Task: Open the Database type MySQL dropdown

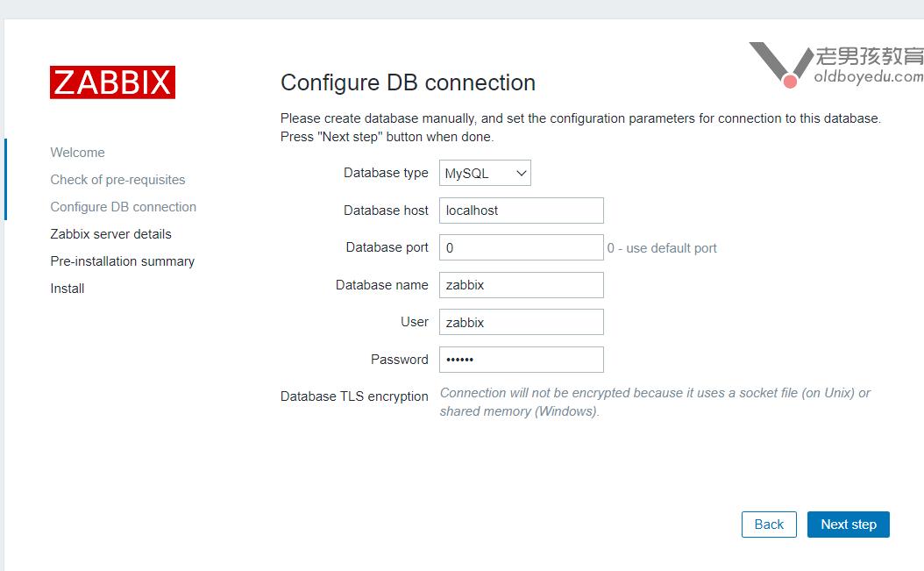Action: pyautogui.click(x=485, y=174)
